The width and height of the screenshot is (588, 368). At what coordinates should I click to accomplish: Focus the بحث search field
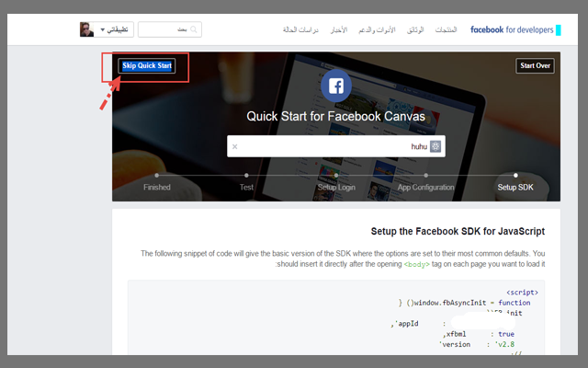tap(169, 29)
